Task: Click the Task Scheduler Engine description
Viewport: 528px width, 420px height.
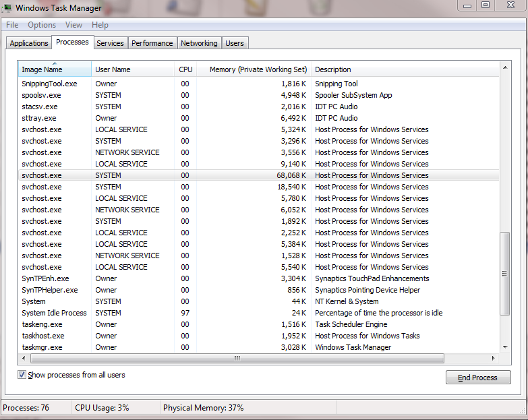Action: [x=351, y=324]
